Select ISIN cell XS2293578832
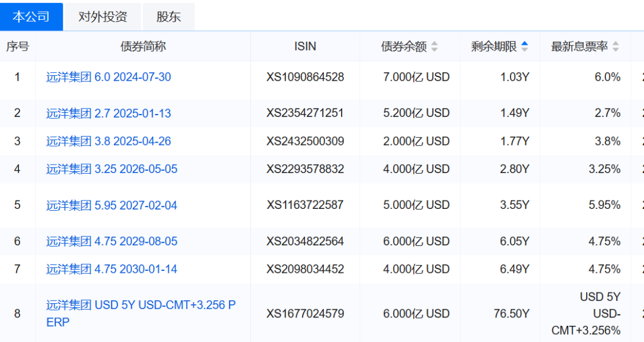Image resolution: width=644 pixels, height=342 pixels. [x=305, y=169]
